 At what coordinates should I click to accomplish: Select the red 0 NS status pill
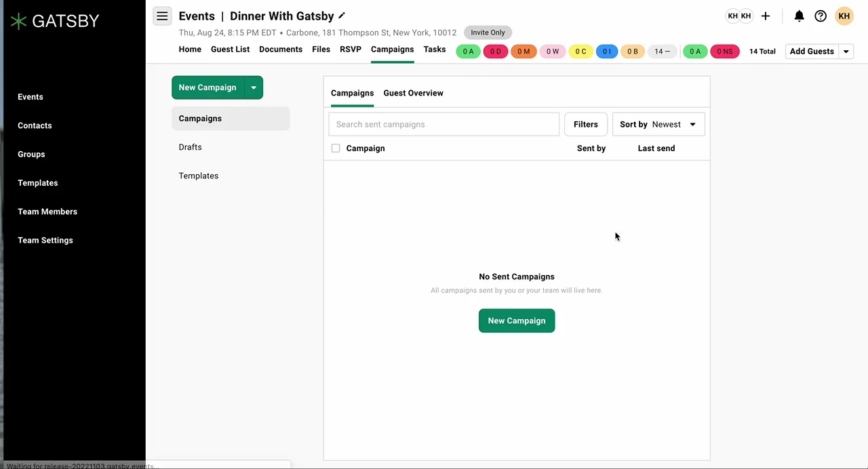pos(725,52)
